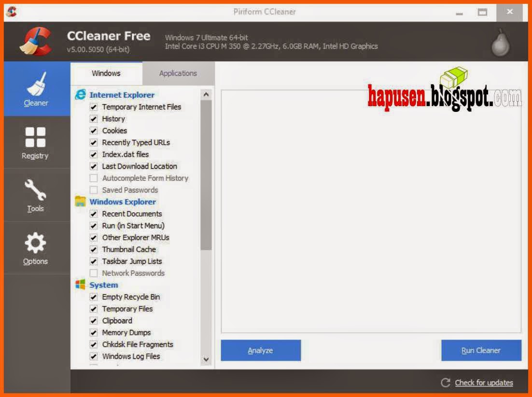Uncheck Temporary Internet Files
Image resolution: width=532 pixels, height=397 pixels.
(x=94, y=107)
